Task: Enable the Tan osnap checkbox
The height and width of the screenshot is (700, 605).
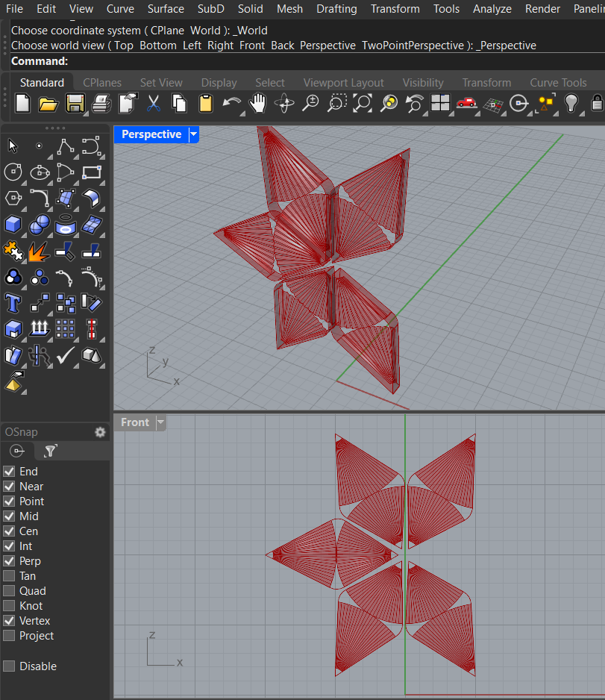Action: click(9, 576)
